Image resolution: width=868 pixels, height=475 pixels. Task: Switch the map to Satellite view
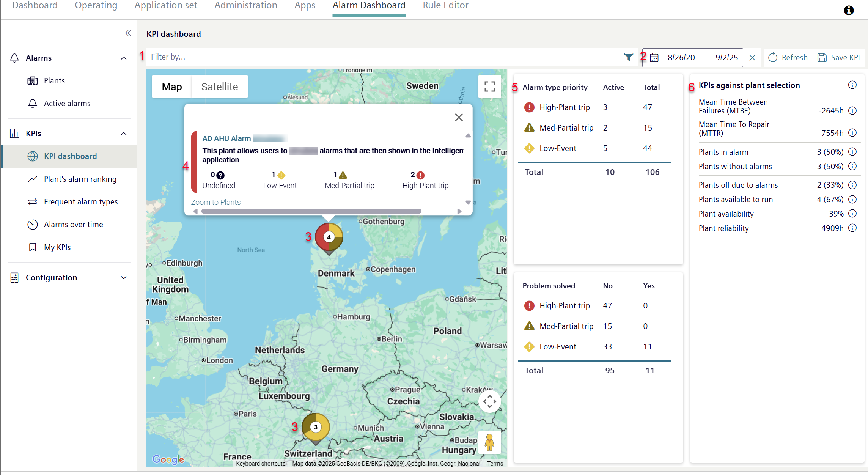point(219,87)
